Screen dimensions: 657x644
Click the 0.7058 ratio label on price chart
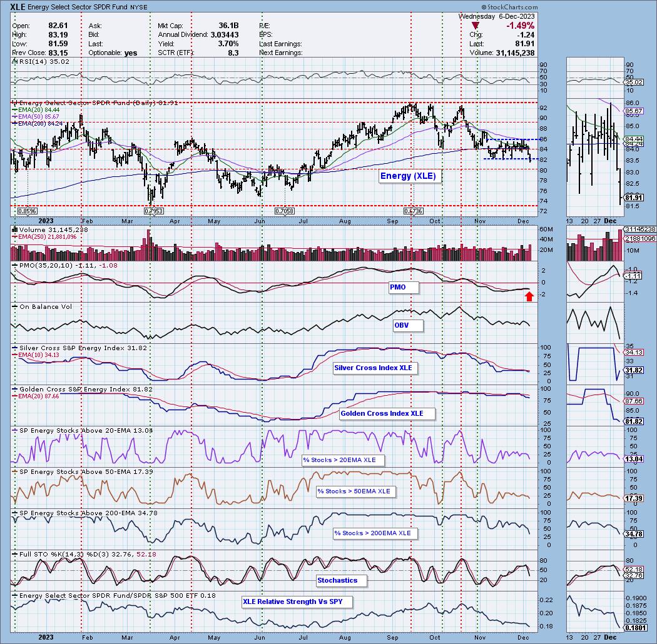point(285,211)
